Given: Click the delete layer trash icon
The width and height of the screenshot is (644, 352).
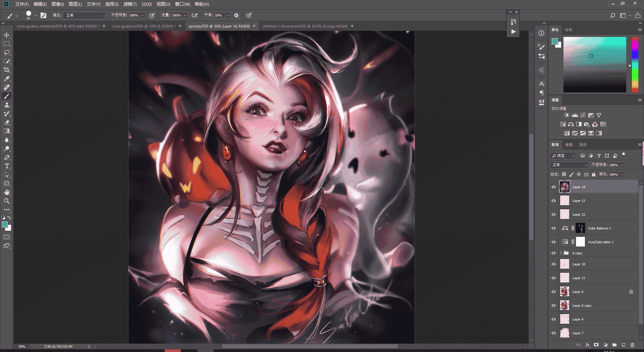Looking at the screenshot, I should click(x=632, y=345).
